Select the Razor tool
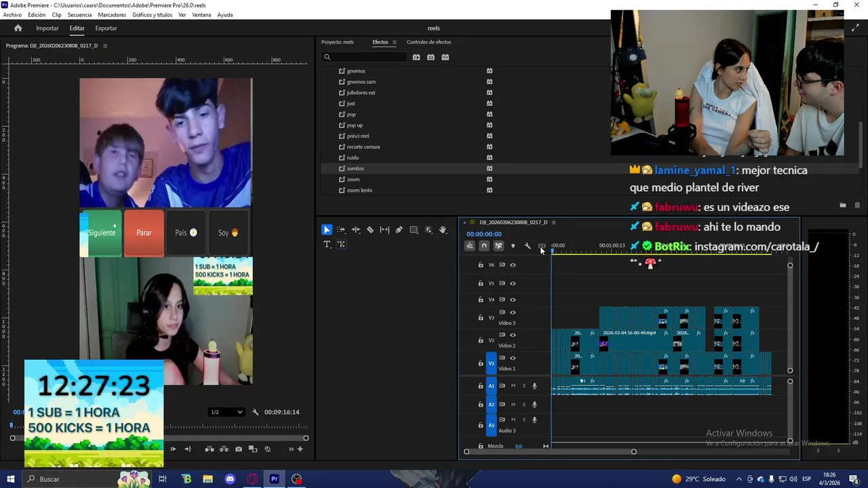Screen dimensions: 868x488 pos(370,230)
